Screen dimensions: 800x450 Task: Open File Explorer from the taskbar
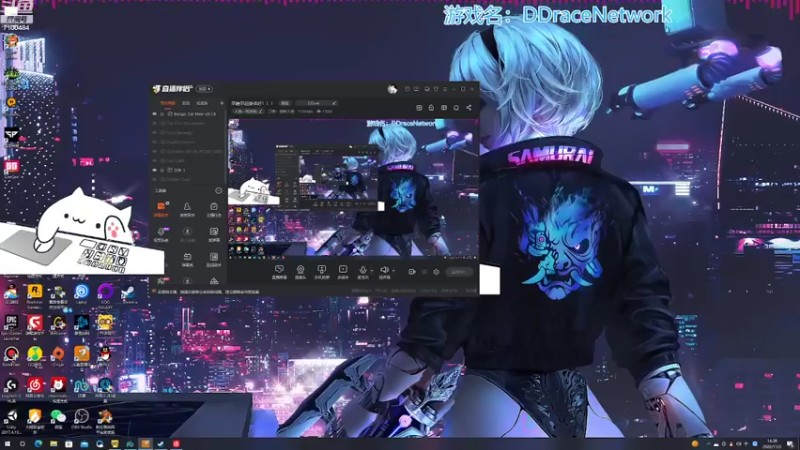(x=53, y=444)
